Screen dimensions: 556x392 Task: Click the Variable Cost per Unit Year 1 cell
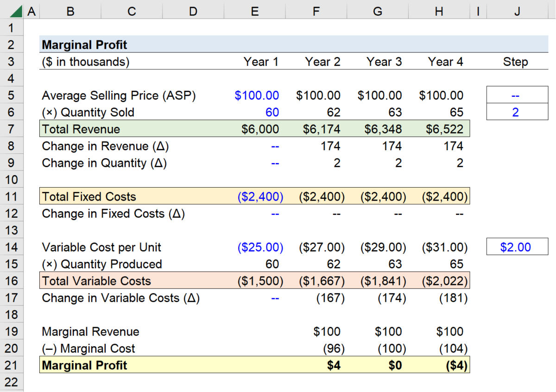tap(254, 247)
